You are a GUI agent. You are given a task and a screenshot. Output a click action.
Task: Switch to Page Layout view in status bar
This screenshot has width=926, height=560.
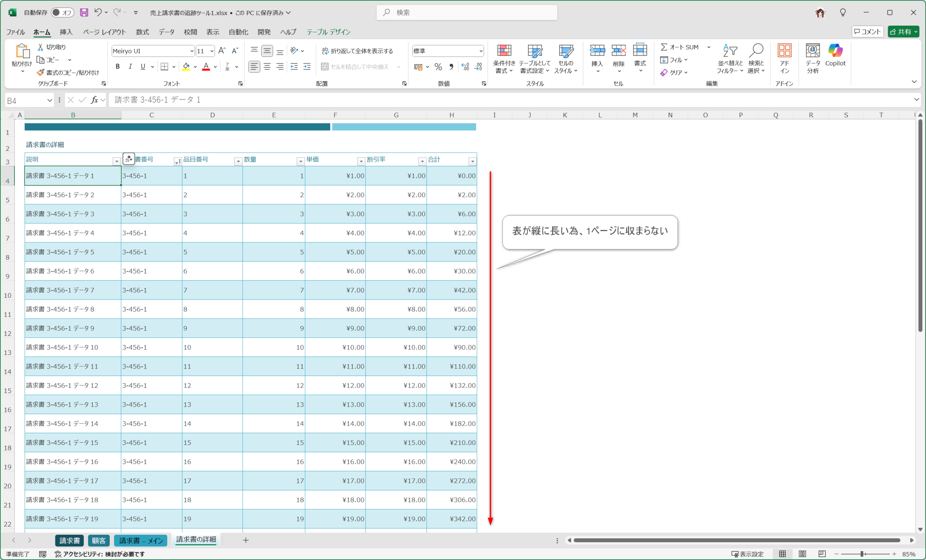point(802,554)
